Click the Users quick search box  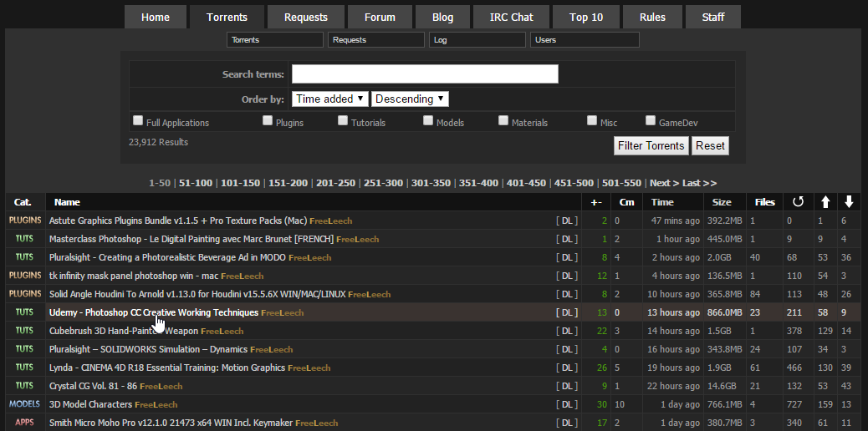(585, 40)
